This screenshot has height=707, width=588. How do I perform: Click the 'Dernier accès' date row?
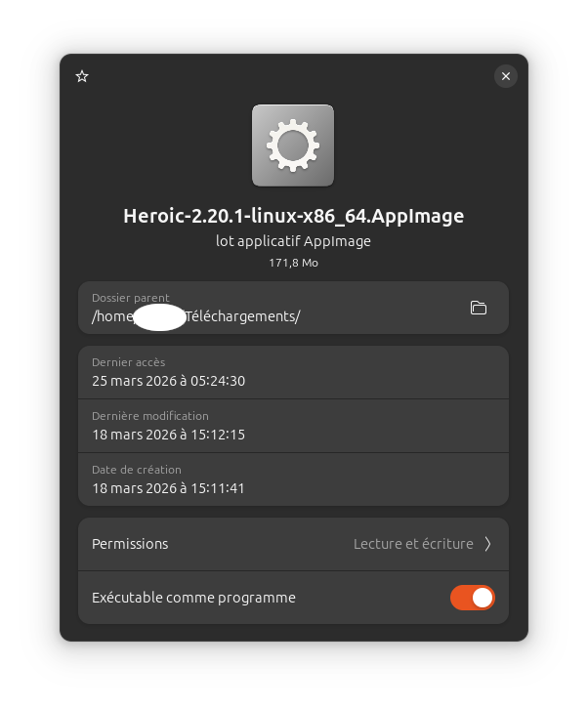[294, 372]
